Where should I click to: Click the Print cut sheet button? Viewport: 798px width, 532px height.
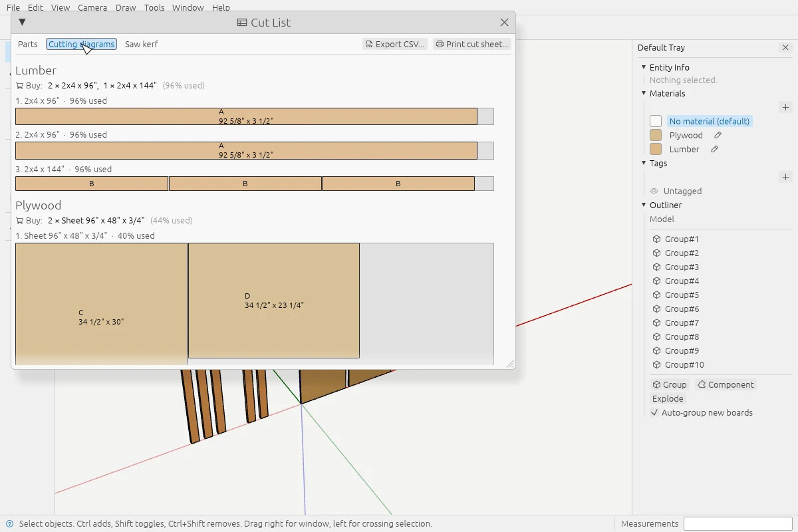pos(472,45)
